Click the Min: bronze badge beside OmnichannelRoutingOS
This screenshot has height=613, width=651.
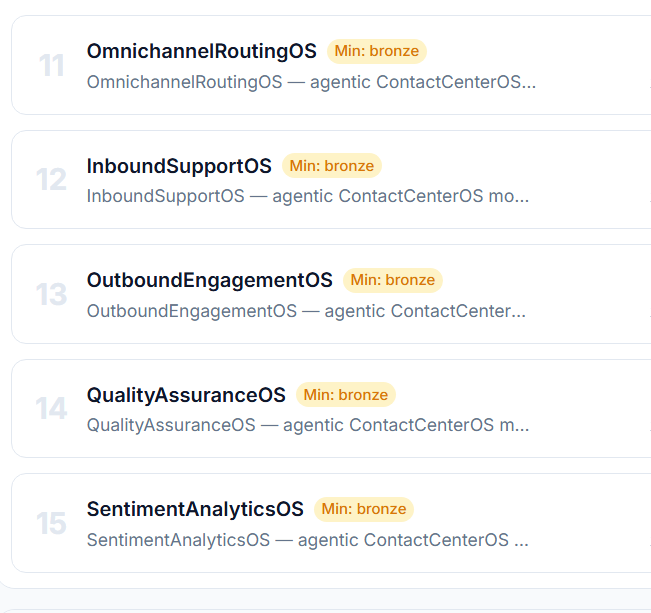[377, 51]
